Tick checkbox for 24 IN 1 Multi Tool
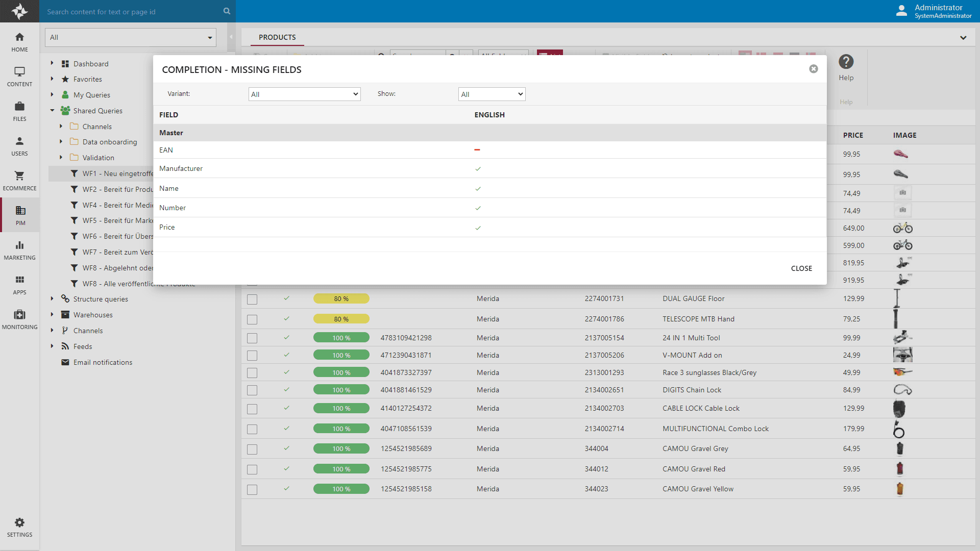This screenshot has height=551, width=980. [x=252, y=338]
